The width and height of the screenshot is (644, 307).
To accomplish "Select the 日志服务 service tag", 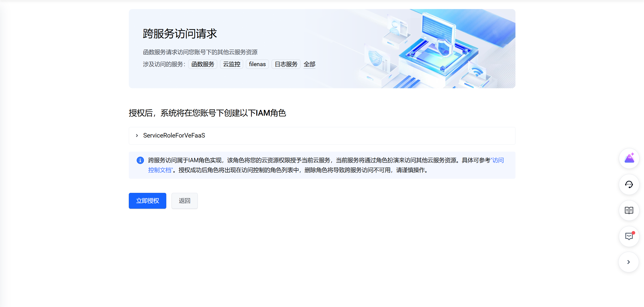I will click(286, 64).
